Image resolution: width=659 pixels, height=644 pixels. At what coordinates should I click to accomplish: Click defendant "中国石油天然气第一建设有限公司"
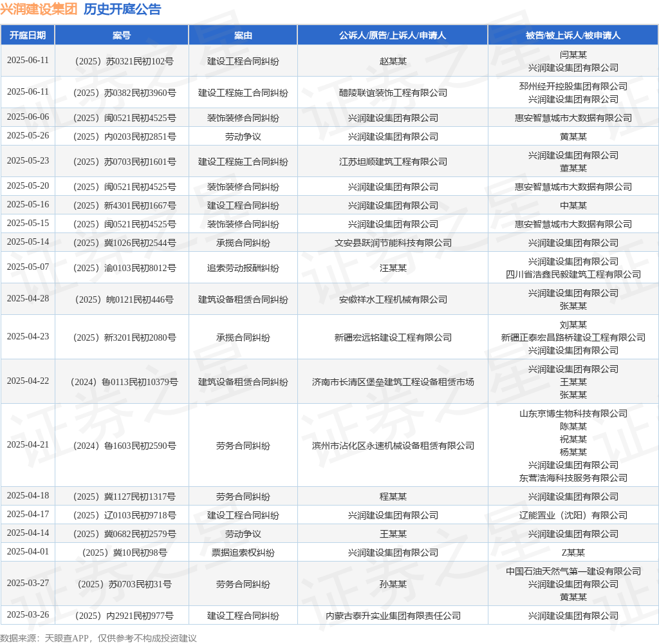[x=573, y=571]
